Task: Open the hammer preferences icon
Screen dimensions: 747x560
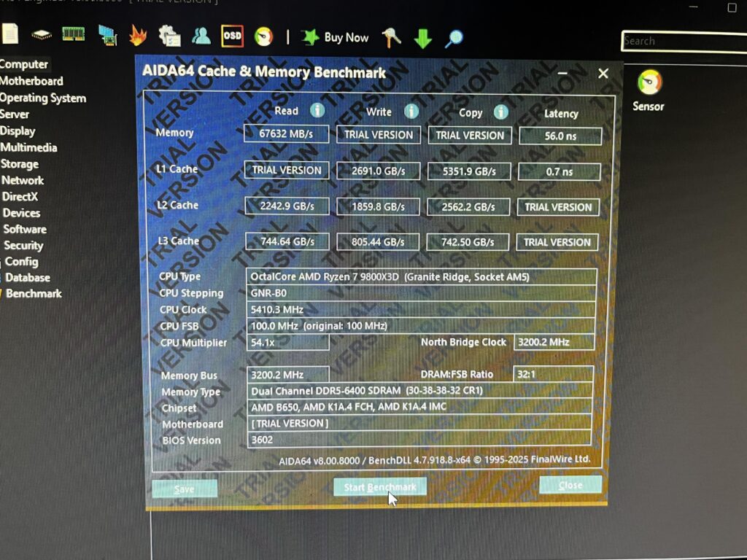Action: [x=391, y=38]
